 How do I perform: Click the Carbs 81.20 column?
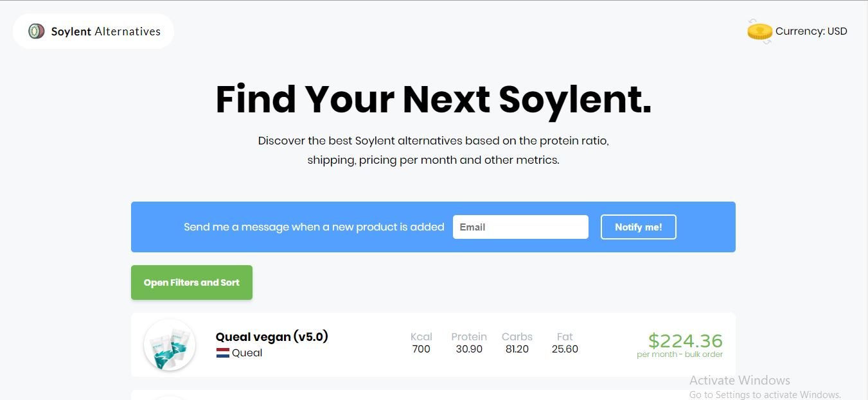pyautogui.click(x=517, y=343)
